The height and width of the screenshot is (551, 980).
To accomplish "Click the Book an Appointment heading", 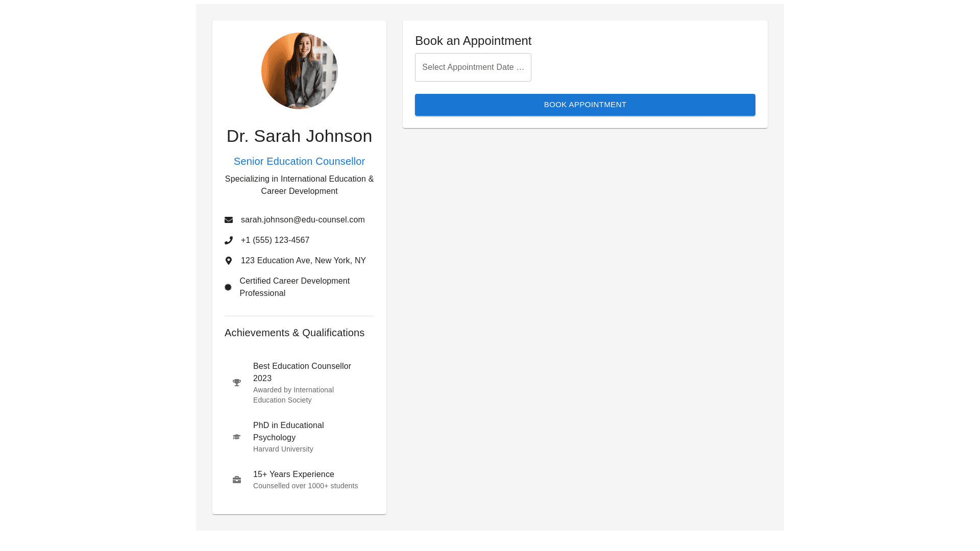I will [x=473, y=41].
